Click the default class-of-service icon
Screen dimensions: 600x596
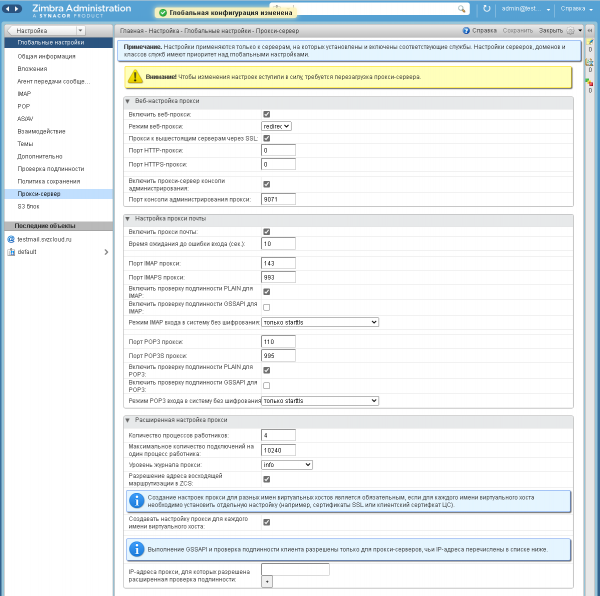point(10,252)
